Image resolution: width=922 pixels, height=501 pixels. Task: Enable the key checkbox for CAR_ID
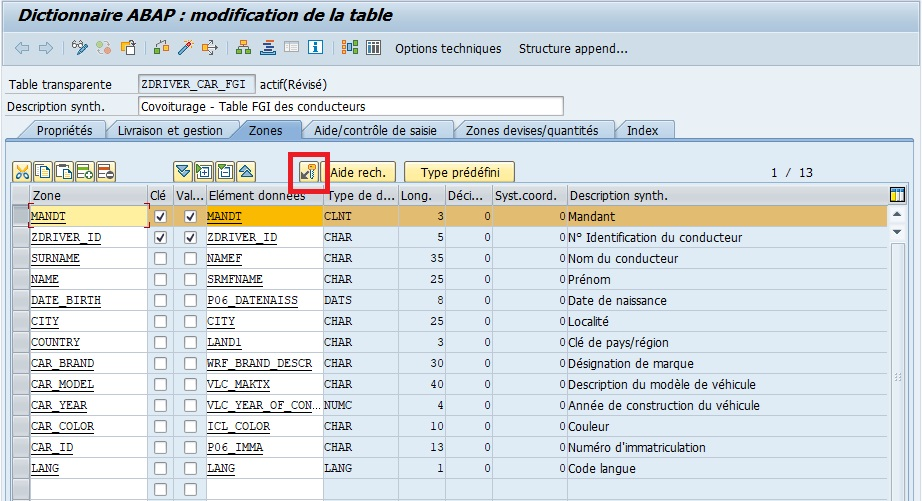pyautogui.click(x=160, y=448)
